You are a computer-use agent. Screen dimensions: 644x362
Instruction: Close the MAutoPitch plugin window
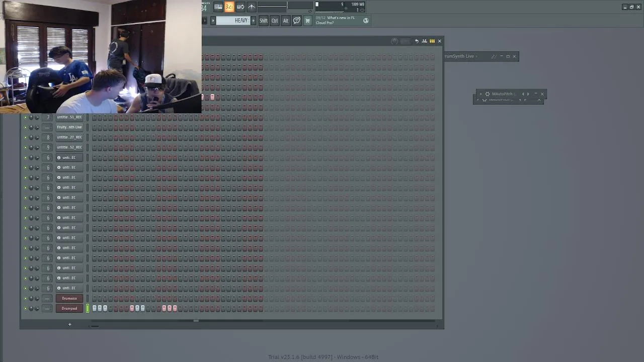pos(542,94)
